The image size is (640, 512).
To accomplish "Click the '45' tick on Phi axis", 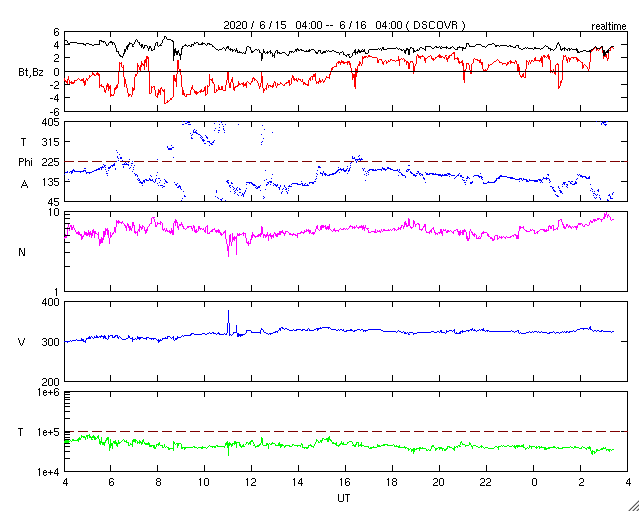I will (x=55, y=202).
